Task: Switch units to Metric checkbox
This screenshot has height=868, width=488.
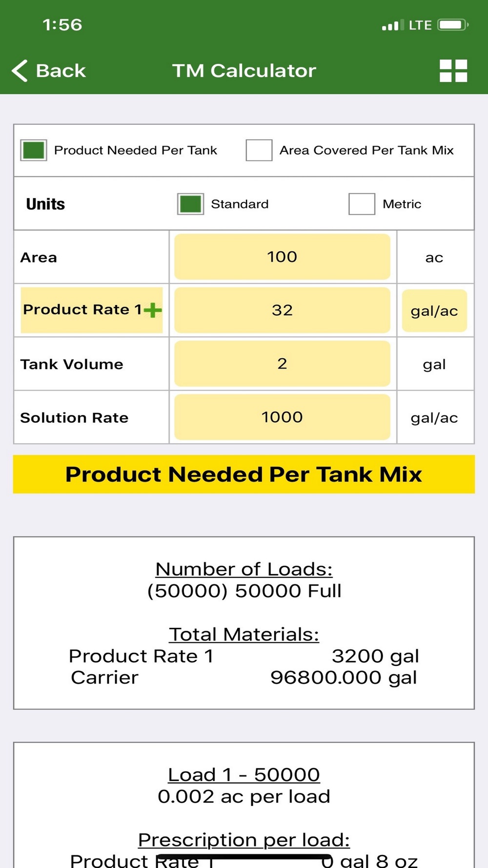Action: (362, 204)
